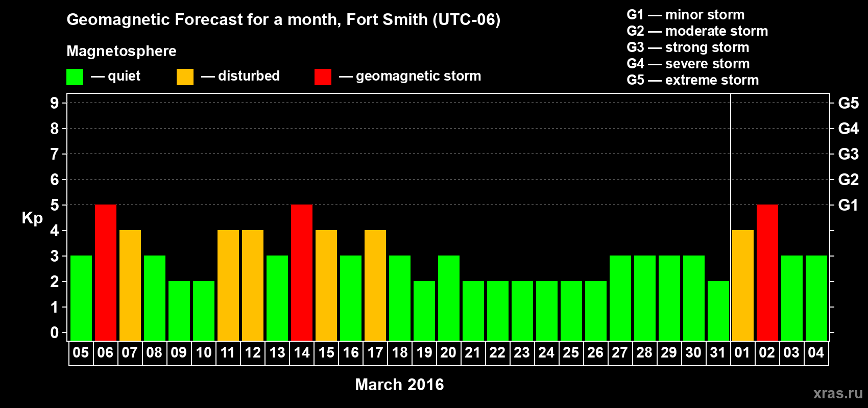Click the orange bar for day 11

tap(228, 285)
